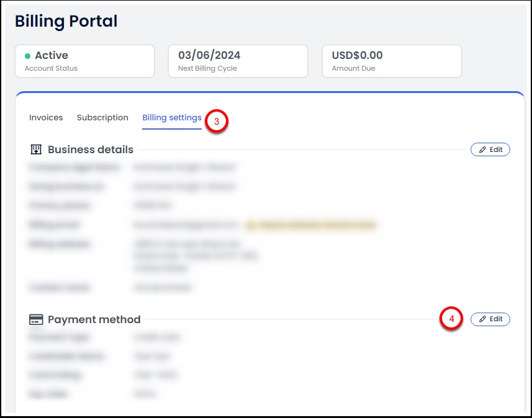The height and width of the screenshot is (418, 532).
Task: Select the Active Account Status card
Action: click(84, 61)
